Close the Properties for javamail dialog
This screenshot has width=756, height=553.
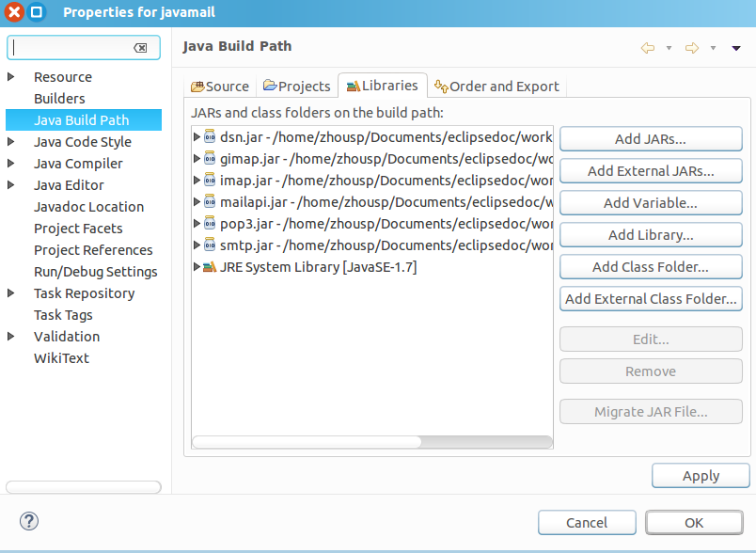pyautogui.click(x=14, y=11)
